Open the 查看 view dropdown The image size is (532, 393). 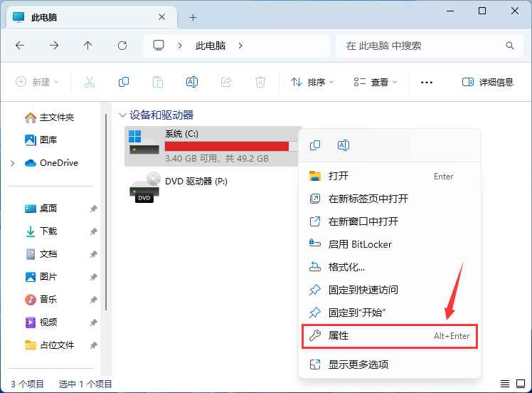point(376,82)
